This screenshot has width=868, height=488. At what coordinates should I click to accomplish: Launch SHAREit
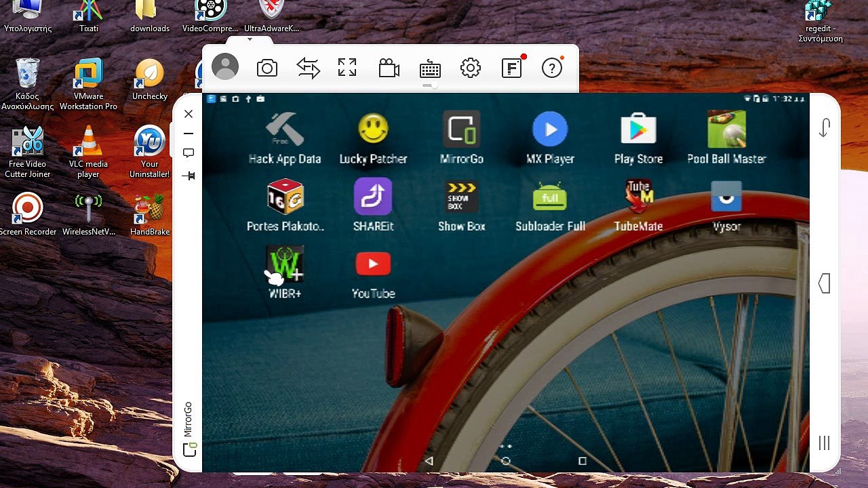373,205
